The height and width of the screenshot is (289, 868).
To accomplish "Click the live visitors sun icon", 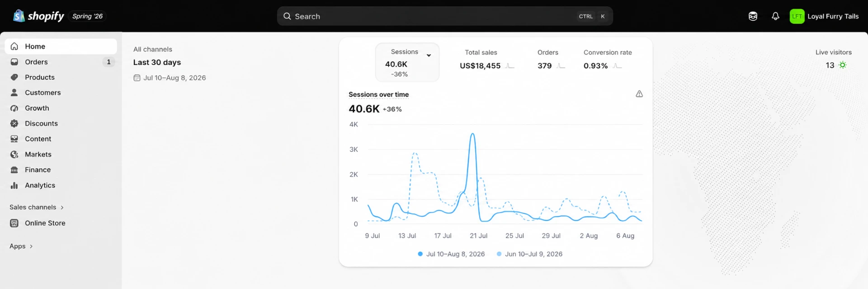I will [842, 65].
